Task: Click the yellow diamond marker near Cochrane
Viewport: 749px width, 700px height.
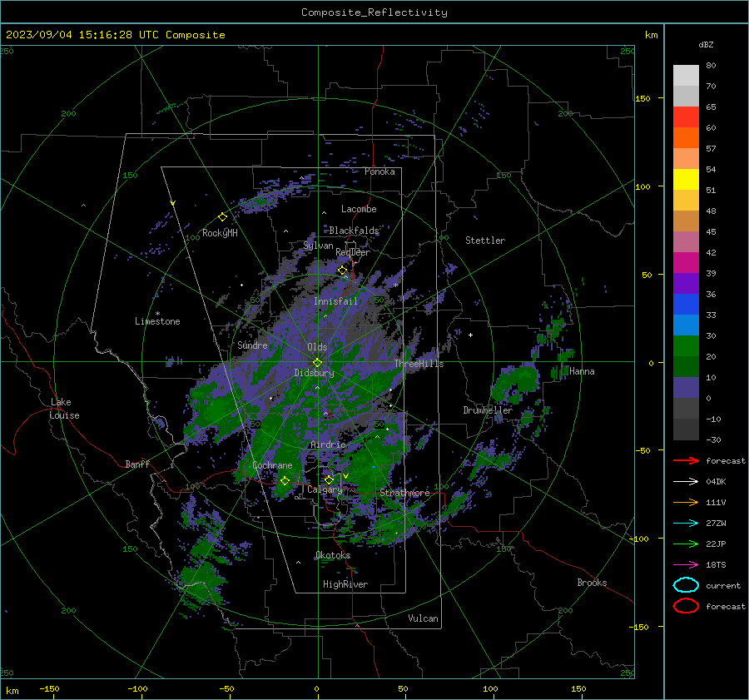Action: point(285,481)
